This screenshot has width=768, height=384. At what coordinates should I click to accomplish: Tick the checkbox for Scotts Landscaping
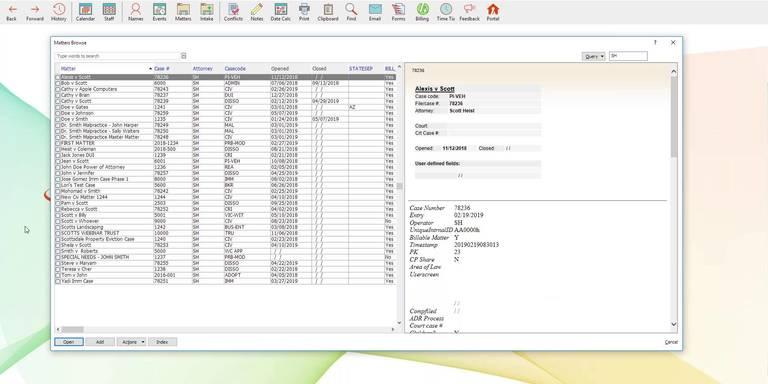58,227
